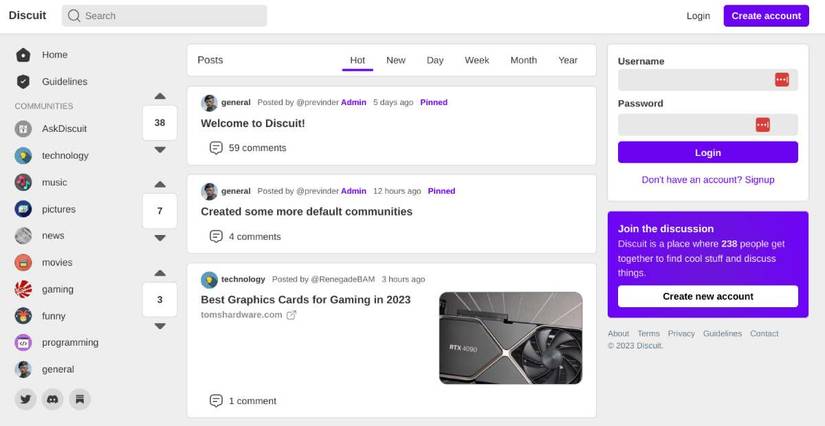The width and height of the screenshot is (825, 426).
Task: Click Don't have an account? Signup
Action: [x=708, y=180]
